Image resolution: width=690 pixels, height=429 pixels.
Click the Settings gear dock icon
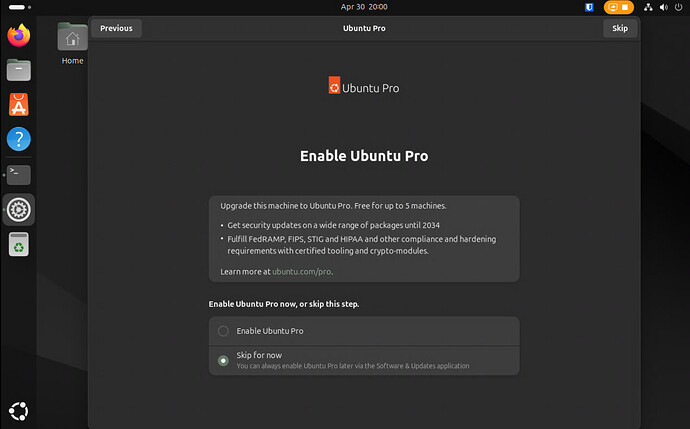(x=18, y=209)
